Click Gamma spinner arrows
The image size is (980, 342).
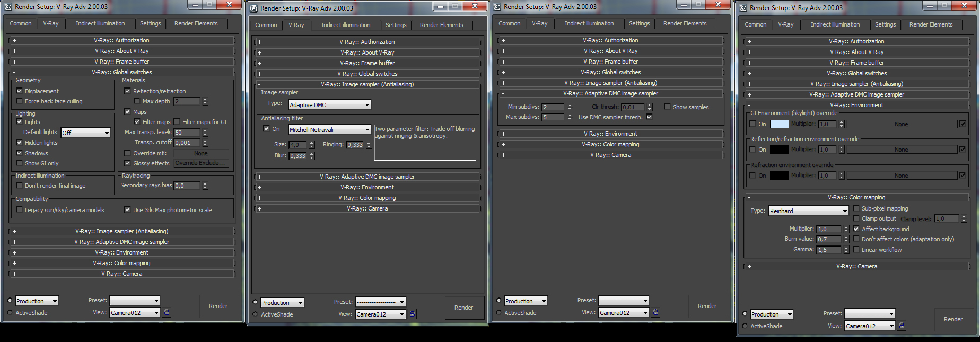pyautogui.click(x=846, y=250)
